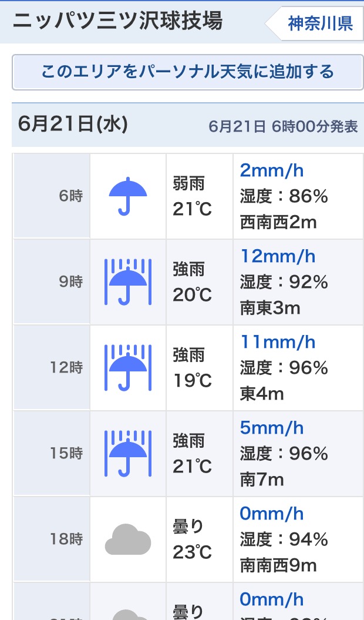This screenshot has width=364, height=620.
Task: Tap the 11mm/h rainfall link
Action: tap(278, 342)
